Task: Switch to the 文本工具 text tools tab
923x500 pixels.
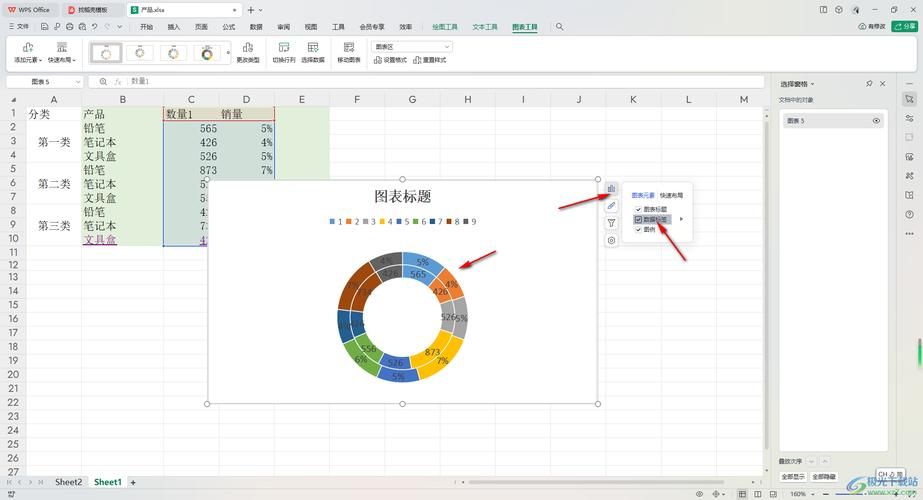Action: pos(484,27)
